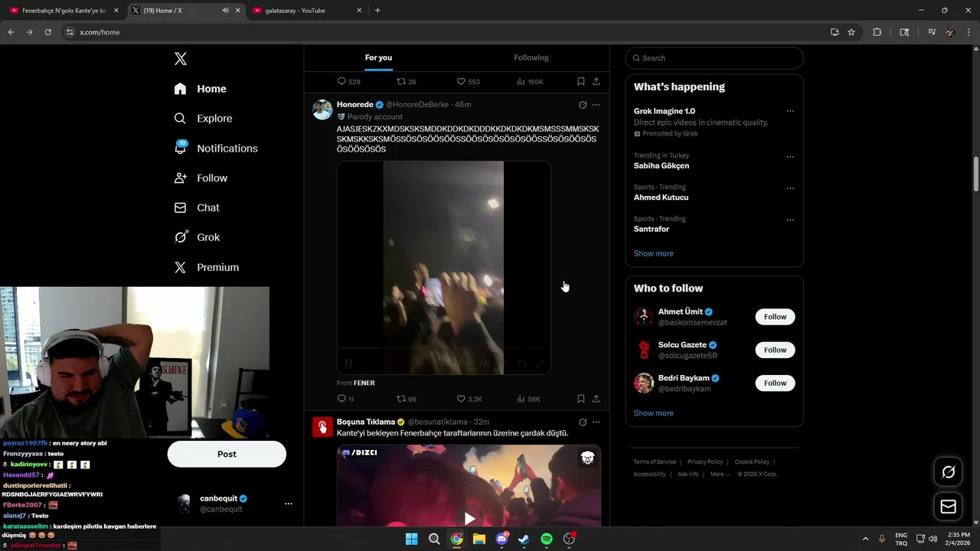Open Grok actions icon on Honorede post
The height and width of the screenshot is (551, 980).
583,105
